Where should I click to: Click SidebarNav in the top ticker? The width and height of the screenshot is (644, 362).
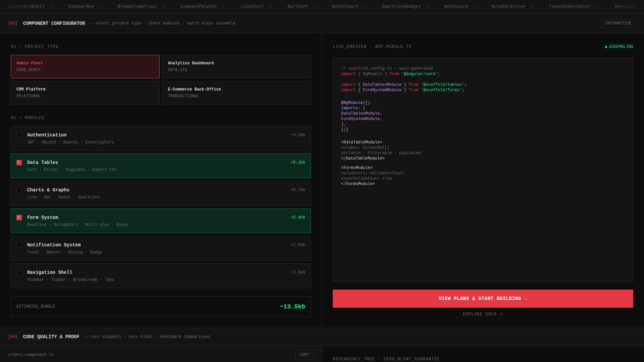point(81,6)
